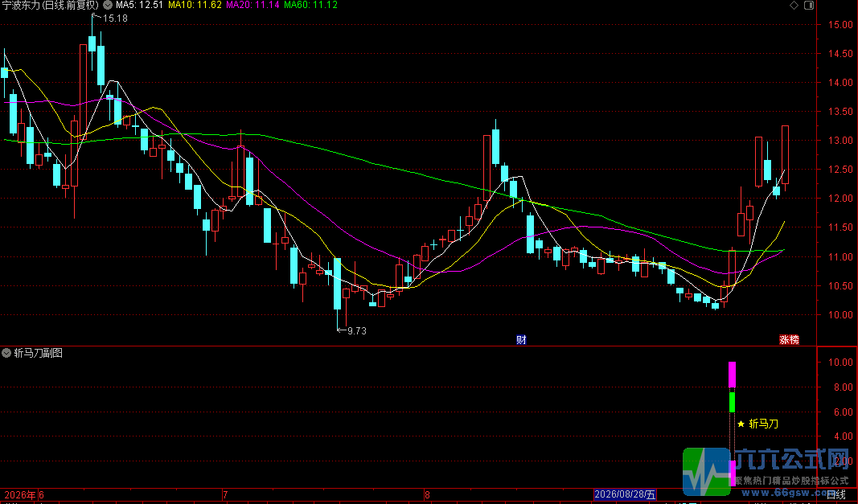The height and width of the screenshot is (504, 858).
Task: Click the 15.00 price axis value
Action: (840, 25)
